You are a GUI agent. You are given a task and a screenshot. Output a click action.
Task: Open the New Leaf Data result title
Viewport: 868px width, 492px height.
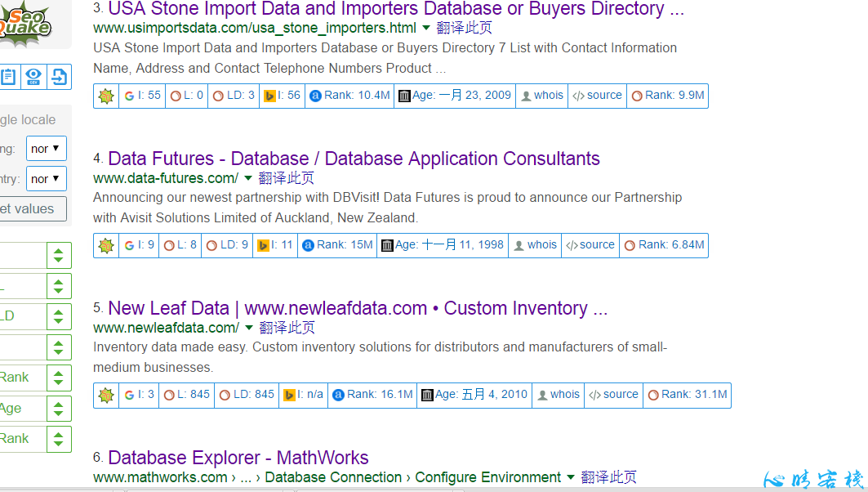click(x=358, y=308)
